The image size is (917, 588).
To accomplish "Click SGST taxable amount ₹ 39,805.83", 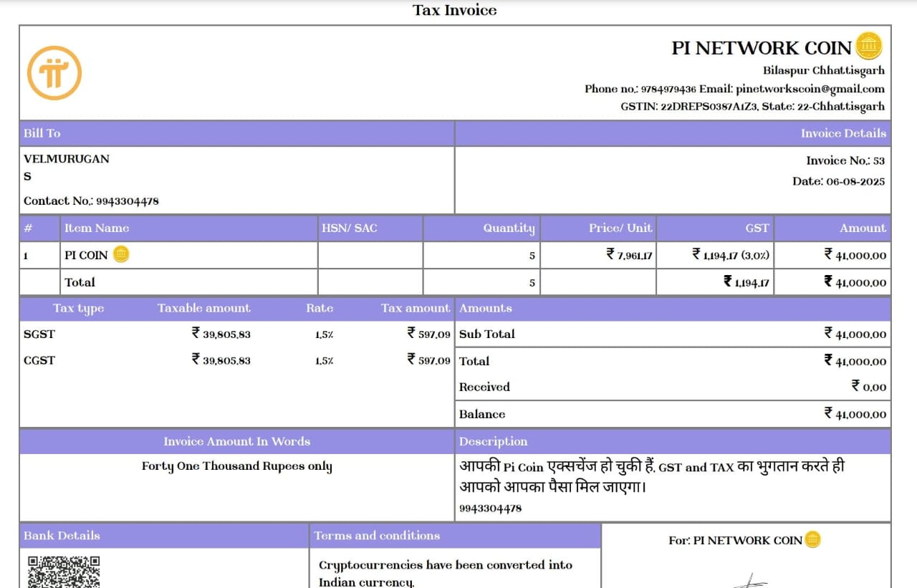I will click(x=221, y=334).
